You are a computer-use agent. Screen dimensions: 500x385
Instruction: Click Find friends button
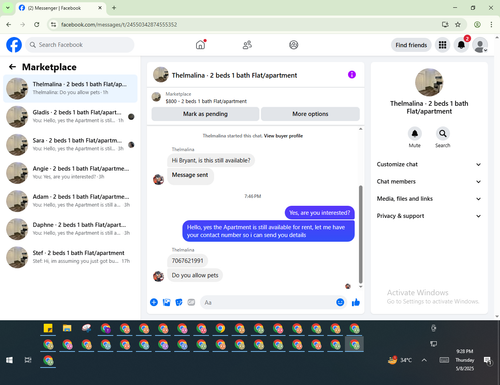pyautogui.click(x=411, y=45)
